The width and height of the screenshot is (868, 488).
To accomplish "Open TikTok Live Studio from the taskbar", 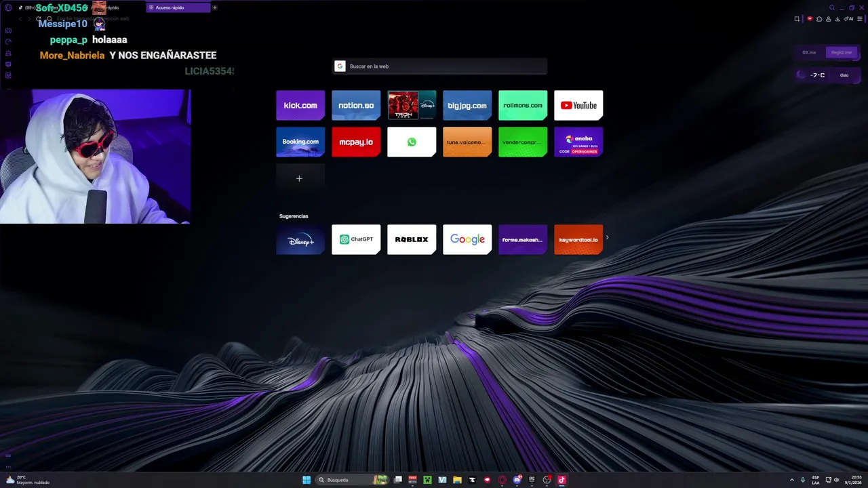I will 561,480.
